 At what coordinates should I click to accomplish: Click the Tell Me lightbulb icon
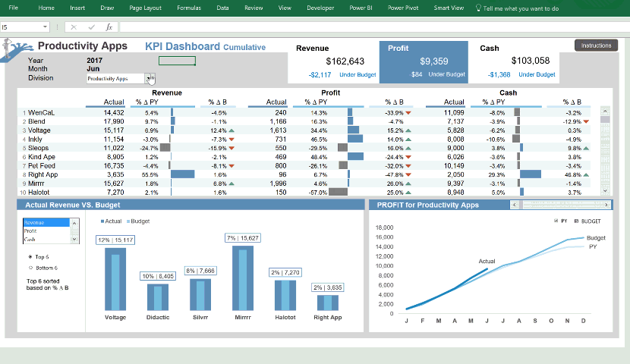[477, 8]
